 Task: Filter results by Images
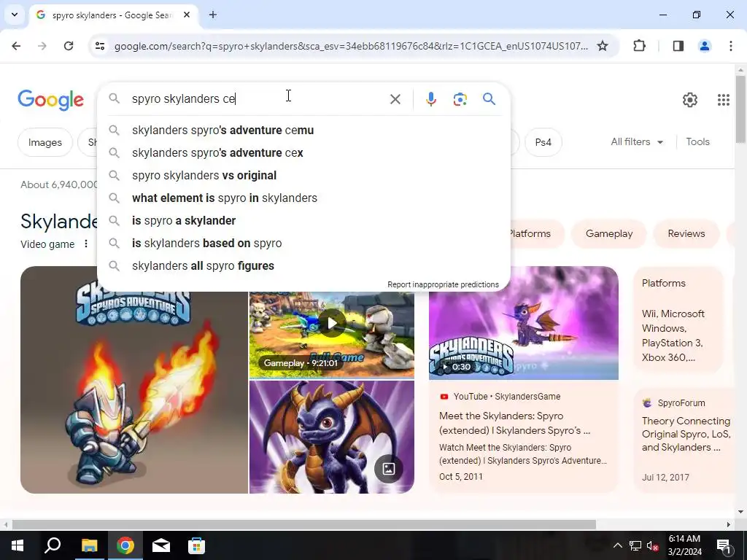tap(45, 142)
